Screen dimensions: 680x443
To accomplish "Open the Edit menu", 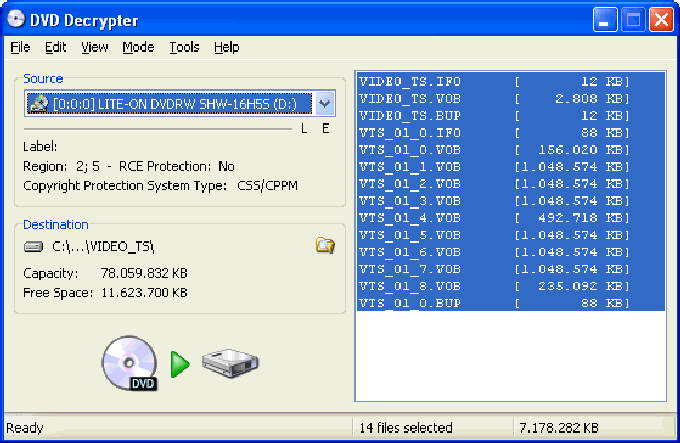I will pos(56,47).
